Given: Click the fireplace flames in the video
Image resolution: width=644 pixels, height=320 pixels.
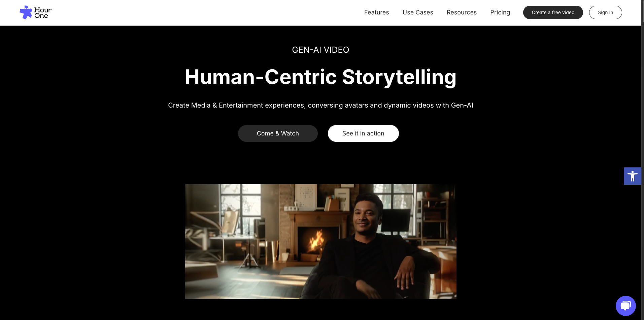Looking at the screenshot, I should (316, 241).
